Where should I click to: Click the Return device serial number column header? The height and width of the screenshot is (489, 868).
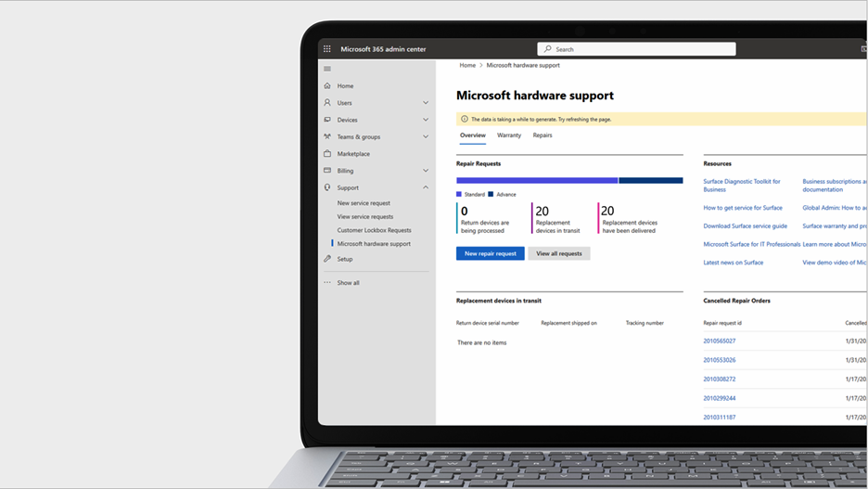click(x=488, y=323)
